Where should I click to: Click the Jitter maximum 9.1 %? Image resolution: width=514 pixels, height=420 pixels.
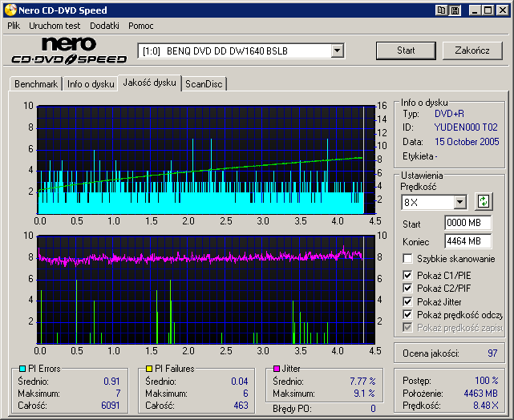pos(364,394)
